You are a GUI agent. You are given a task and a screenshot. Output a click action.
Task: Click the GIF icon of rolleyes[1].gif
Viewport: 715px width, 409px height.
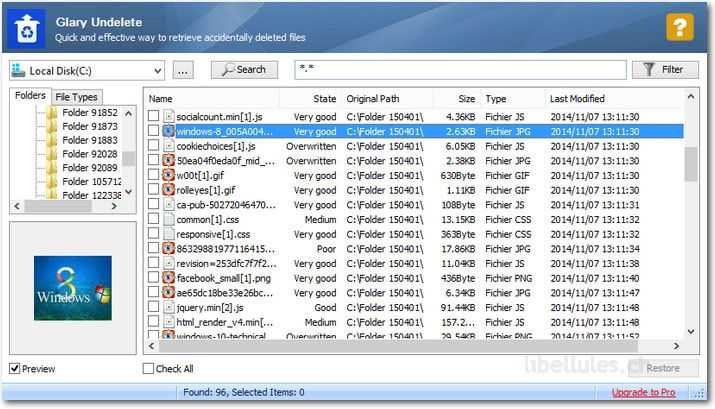[x=169, y=190]
